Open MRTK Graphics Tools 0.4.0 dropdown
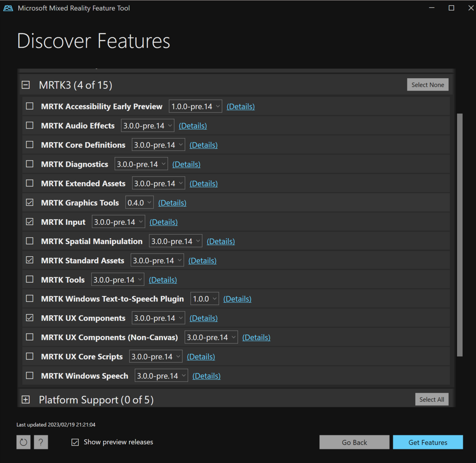This screenshot has height=463, width=476. click(x=139, y=203)
